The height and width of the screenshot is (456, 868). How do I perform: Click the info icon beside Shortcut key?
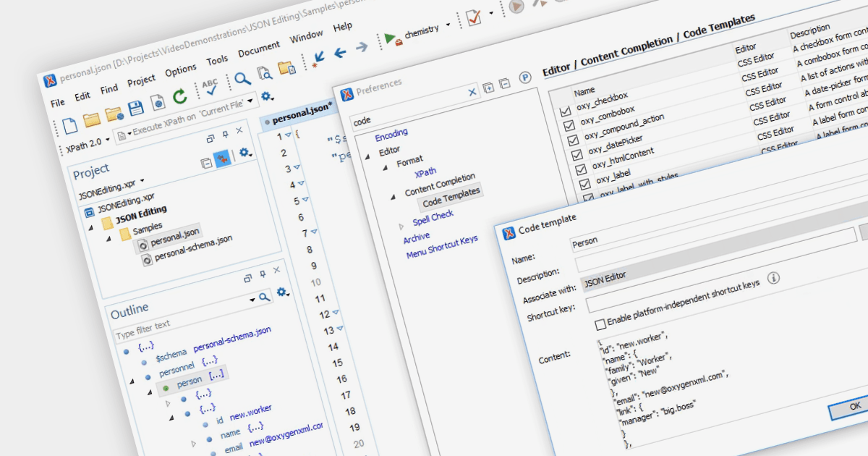tap(773, 278)
